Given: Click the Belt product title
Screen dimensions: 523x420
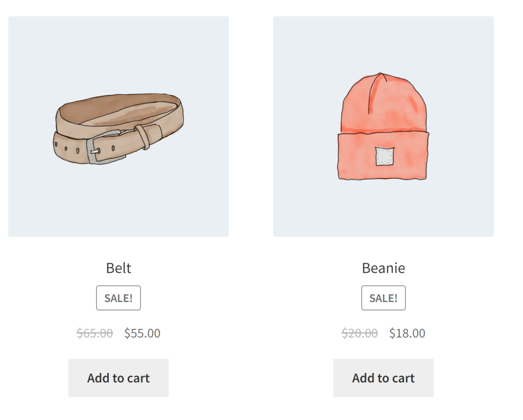Looking at the screenshot, I should (x=118, y=268).
